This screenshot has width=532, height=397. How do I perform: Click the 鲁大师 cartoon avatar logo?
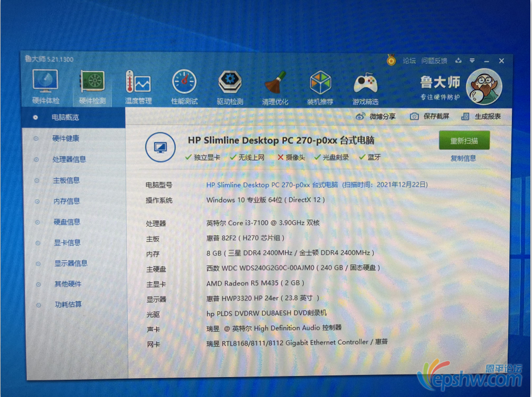pyautogui.click(x=484, y=87)
